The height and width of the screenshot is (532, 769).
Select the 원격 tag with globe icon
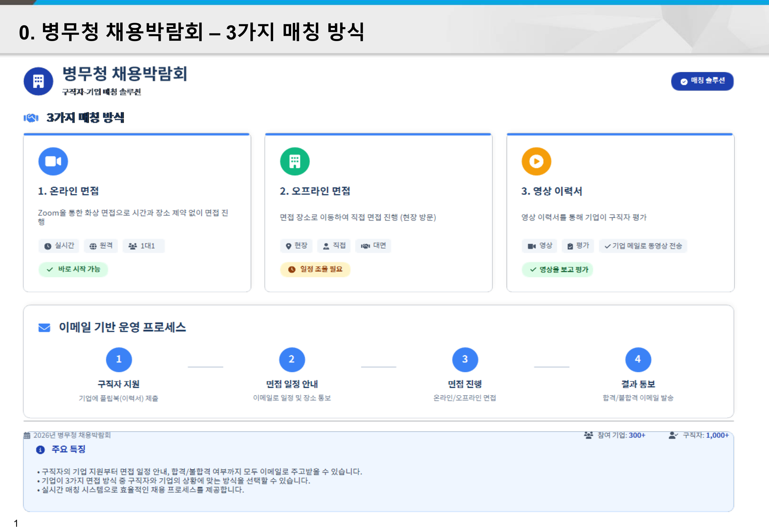point(101,246)
